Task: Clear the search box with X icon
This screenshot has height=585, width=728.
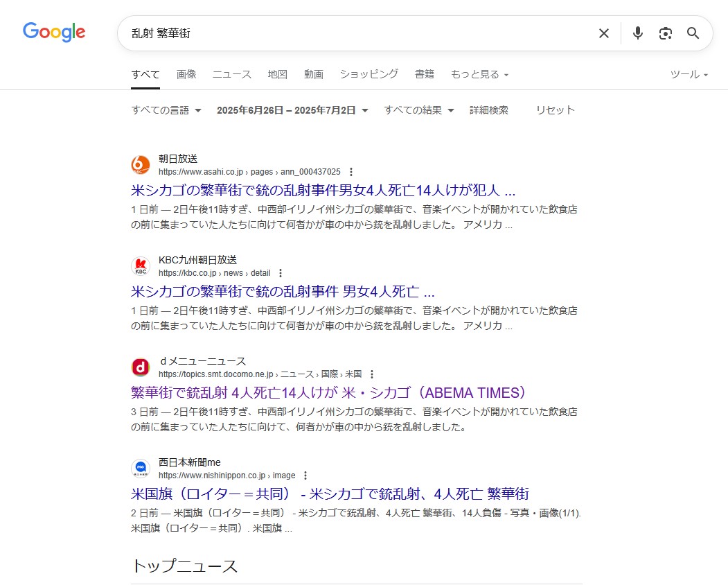Action: [x=603, y=33]
